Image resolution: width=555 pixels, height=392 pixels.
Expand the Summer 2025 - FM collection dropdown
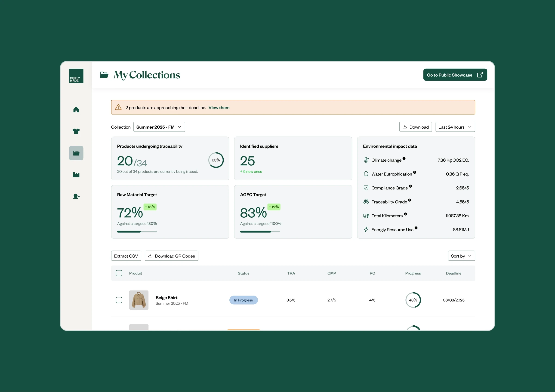click(x=159, y=127)
